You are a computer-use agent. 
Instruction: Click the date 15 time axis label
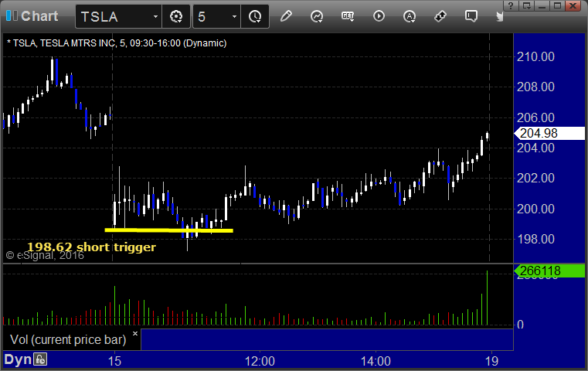point(114,361)
